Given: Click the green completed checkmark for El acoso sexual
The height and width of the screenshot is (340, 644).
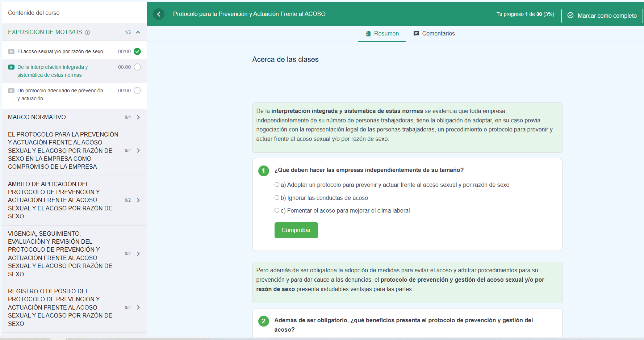Looking at the screenshot, I should [137, 51].
